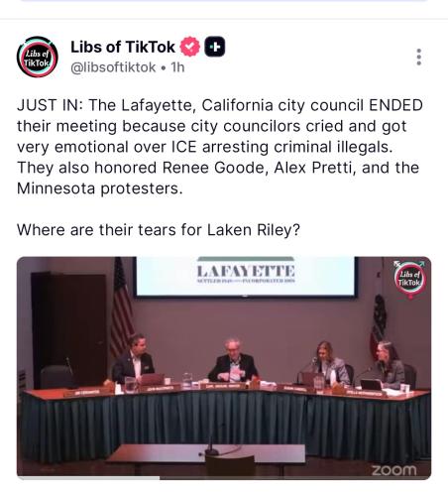448x496 pixels.
Task: Click the American flag on left of video
Action: [122, 306]
